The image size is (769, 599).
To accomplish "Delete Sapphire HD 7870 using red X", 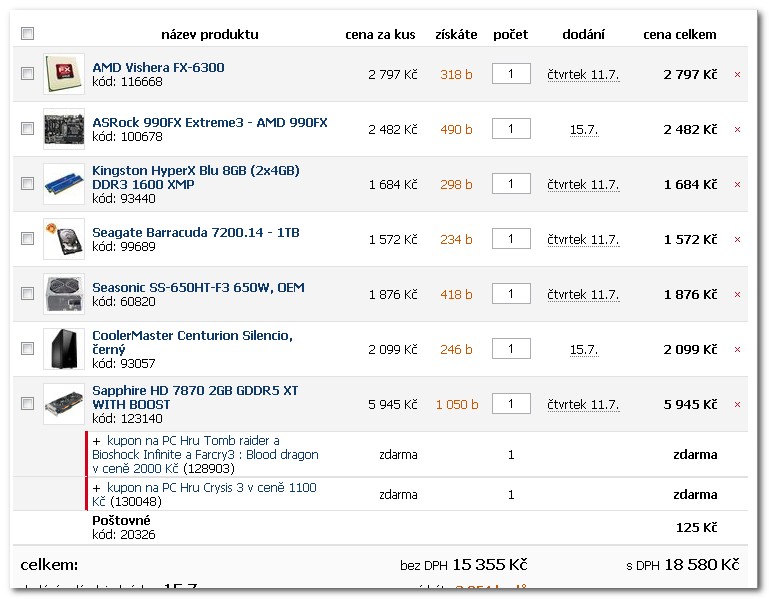I will click(x=737, y=405).
